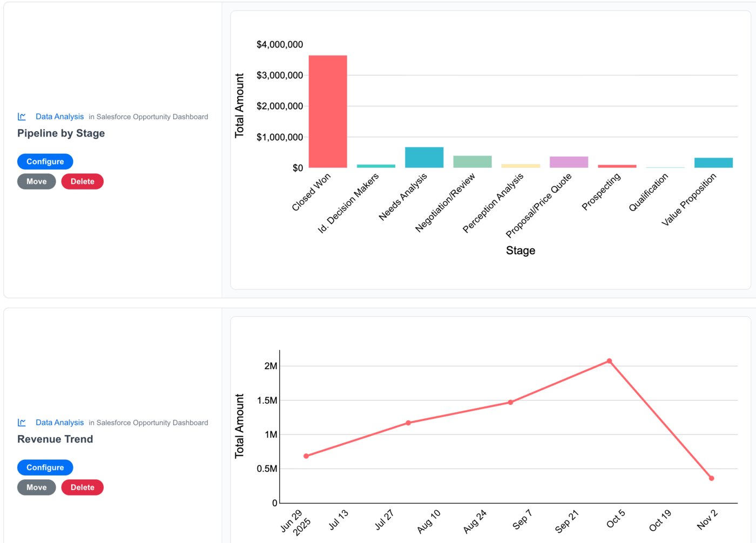Select the Value Proposition bar
The image size is (756, 543).
[713, 162]
